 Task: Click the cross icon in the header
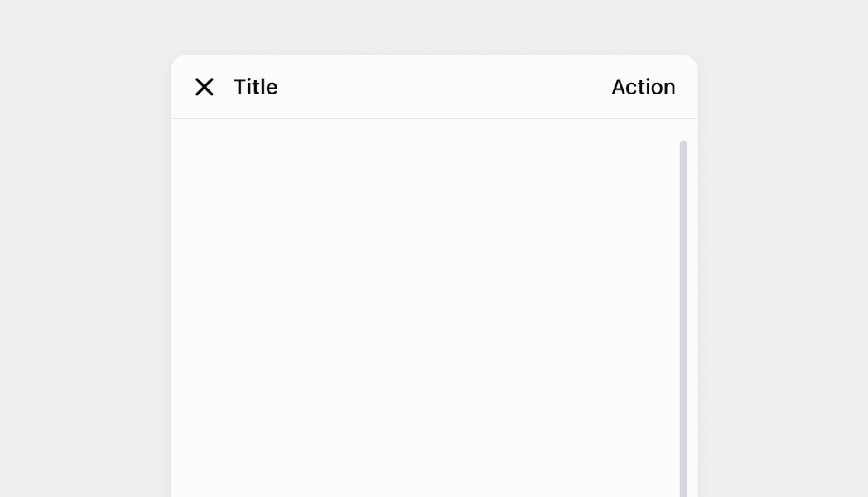[205, 87]
